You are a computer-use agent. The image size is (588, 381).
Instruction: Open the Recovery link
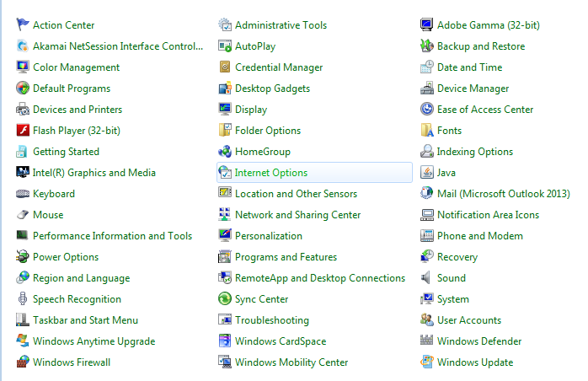(x=457, y=257)
